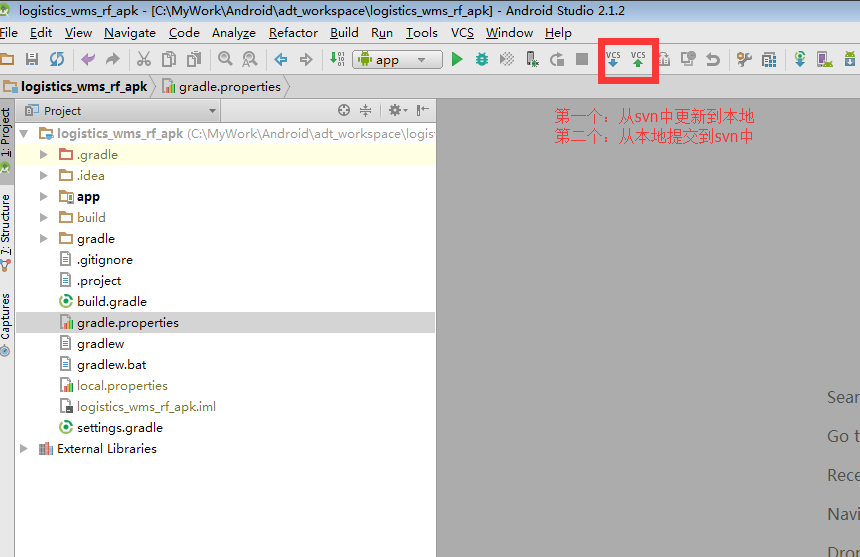Click gradle.properties breadcrumb
The image size is (860, 557).
pyautogui.click(x=222, y=87)
